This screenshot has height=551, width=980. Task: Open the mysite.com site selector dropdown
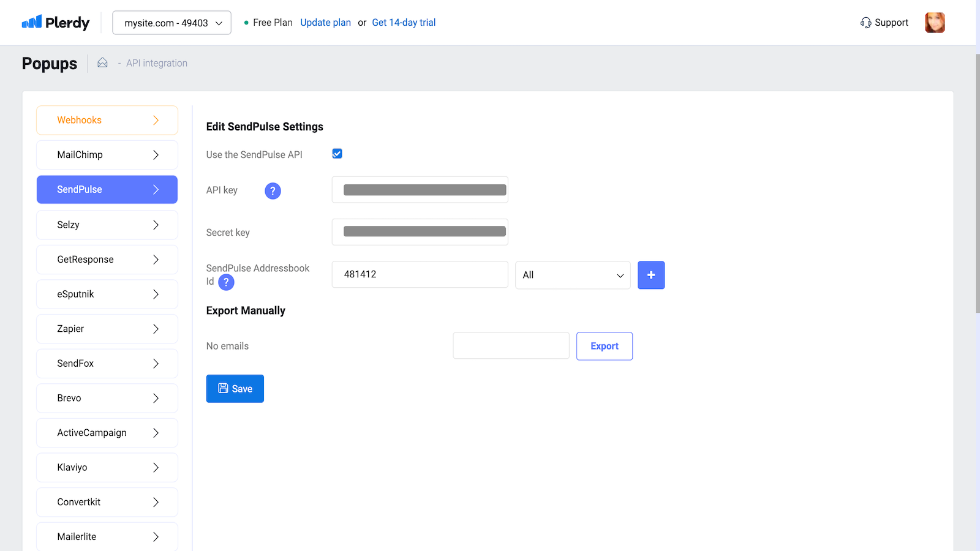click(171, 23)
